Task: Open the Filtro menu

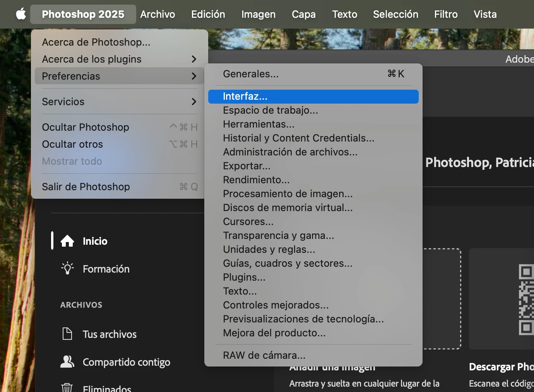Action: (446, 14)
